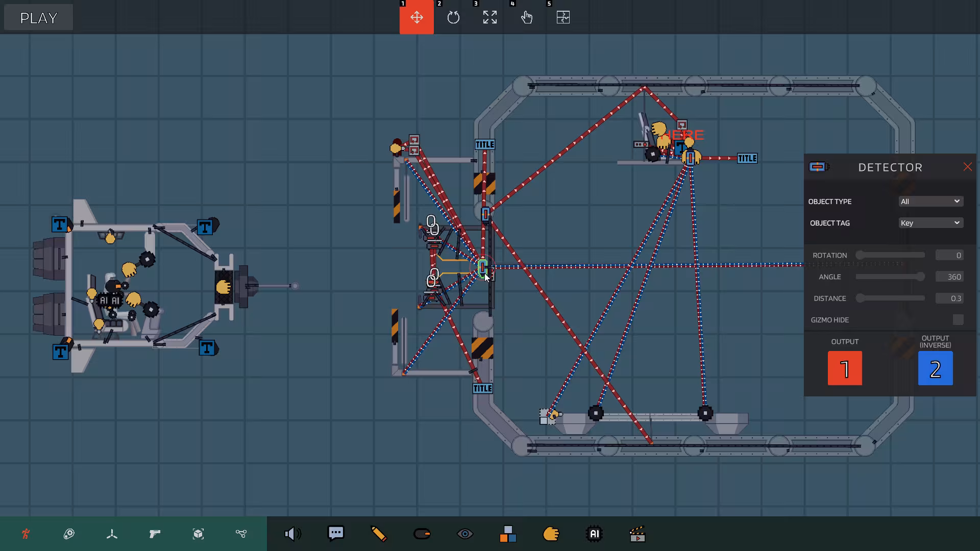Select the lower-left T block on ship

tap(60, 352)
